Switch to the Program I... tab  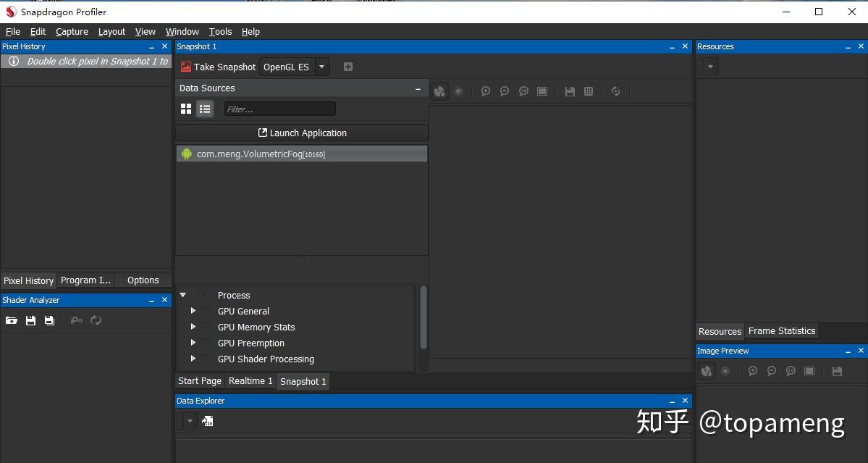coord(86,280)
